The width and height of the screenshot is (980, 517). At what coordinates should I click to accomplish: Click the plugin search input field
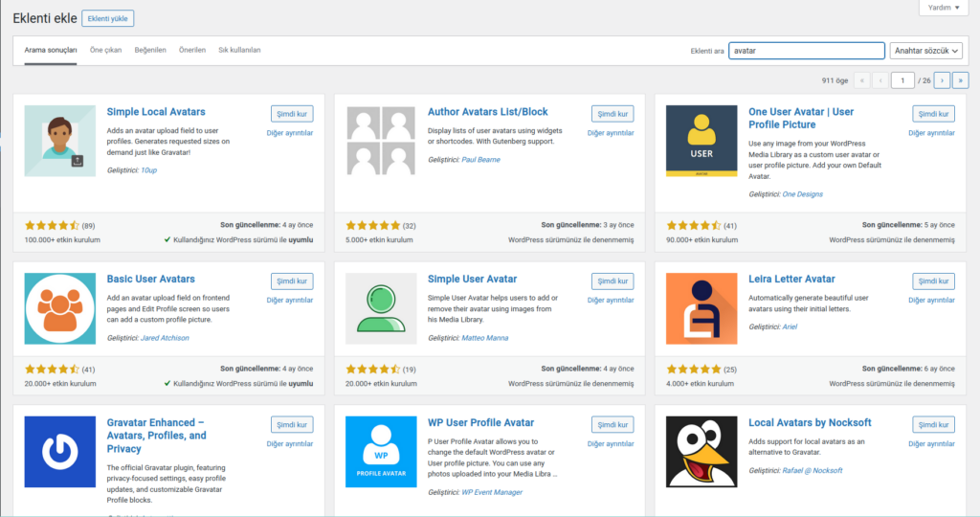pos(806,51)
